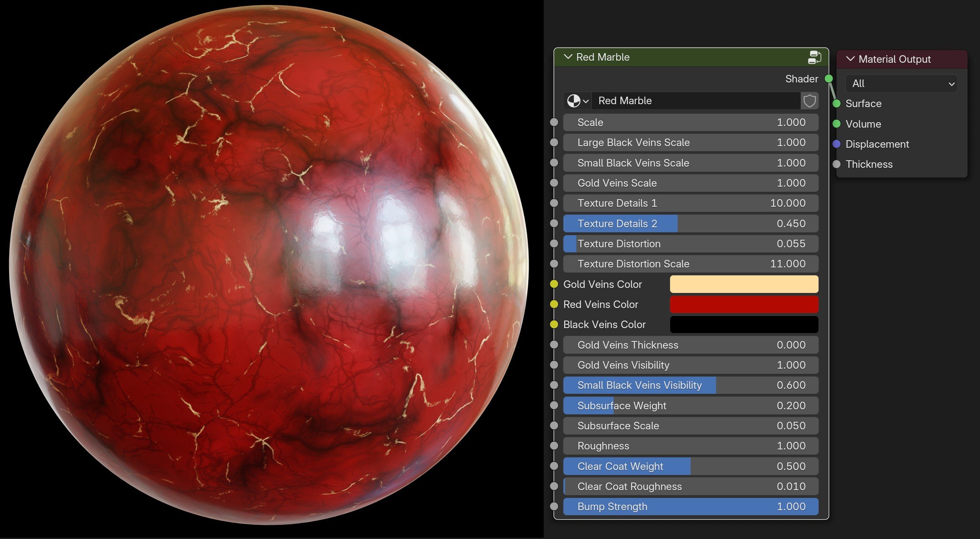Open the node tree browse icon
980x539 pixels.
pos(578,101)
